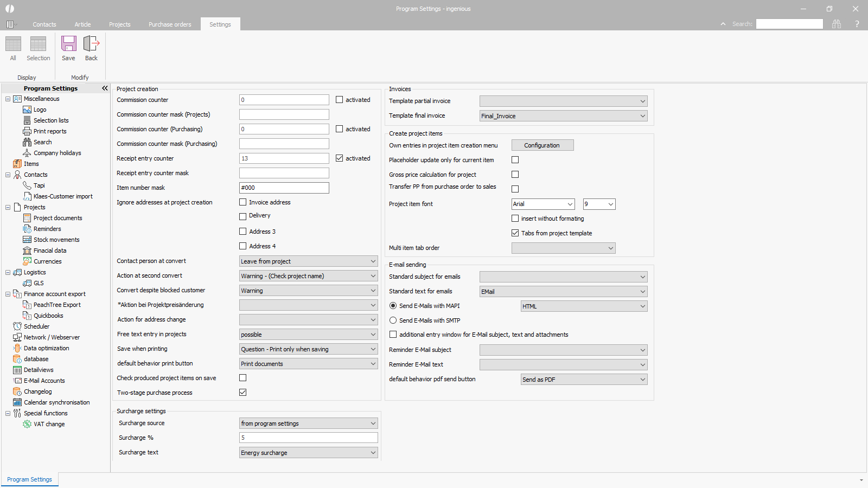The image size is (868, 488).
Task: Uncheck Two-stage purchase process
Action: click(x=243, y=393)
